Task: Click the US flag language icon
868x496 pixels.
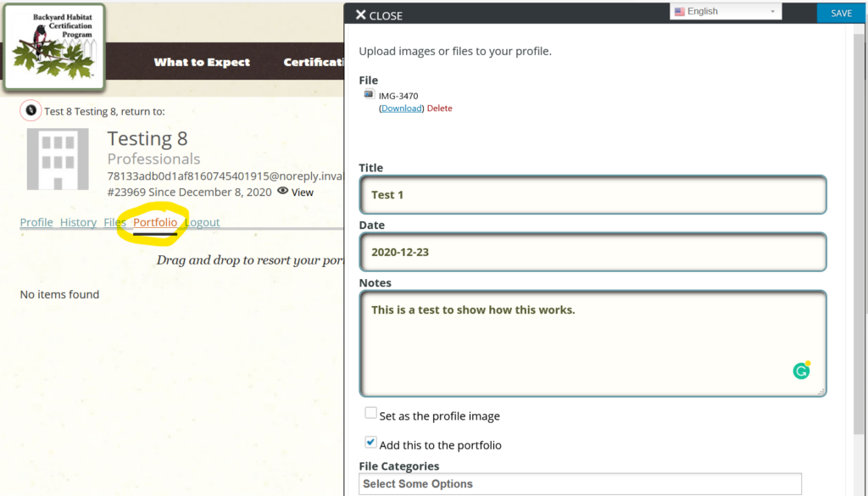Action: 680,12
